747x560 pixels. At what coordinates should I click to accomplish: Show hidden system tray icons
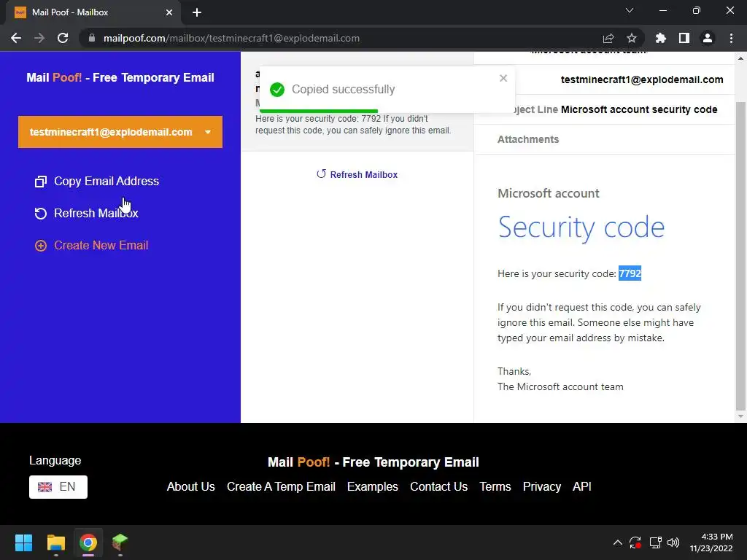(x=617, y=542)
